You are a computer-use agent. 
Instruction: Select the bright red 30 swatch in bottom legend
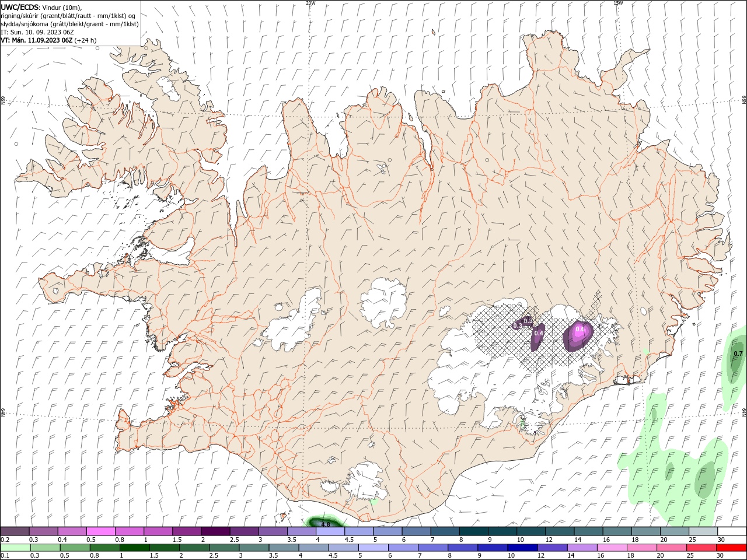[x=731, y=548]
